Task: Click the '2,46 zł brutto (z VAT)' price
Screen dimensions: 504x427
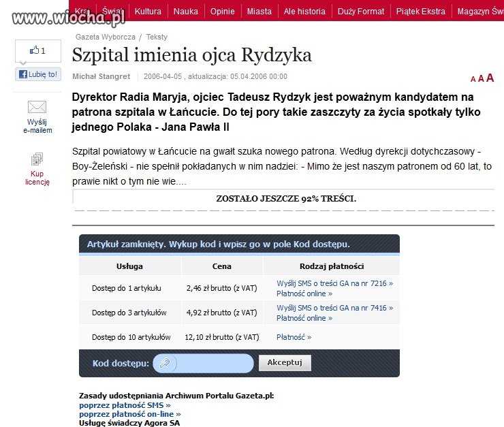Action: coord(222,288)
